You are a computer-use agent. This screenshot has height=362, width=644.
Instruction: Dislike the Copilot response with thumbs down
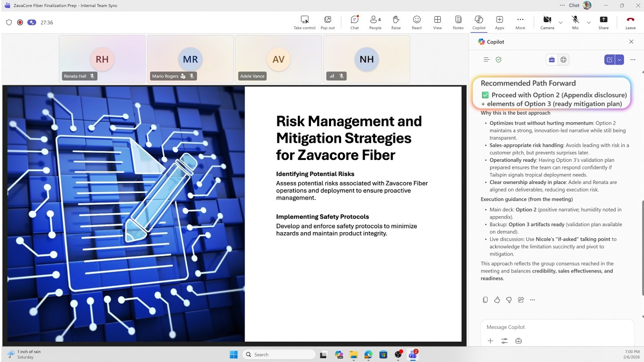[509, 300]
